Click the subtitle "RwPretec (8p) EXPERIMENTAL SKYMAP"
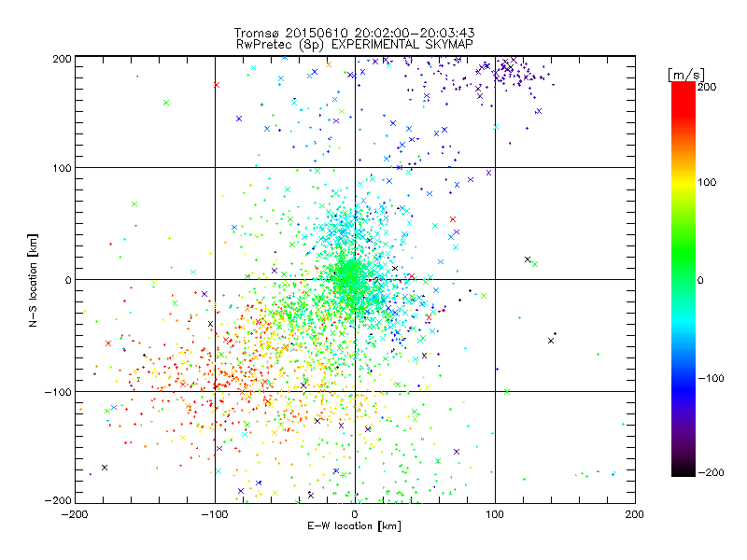Image resolution: width=747 pixels, height=560 pixels. (355, 45)
